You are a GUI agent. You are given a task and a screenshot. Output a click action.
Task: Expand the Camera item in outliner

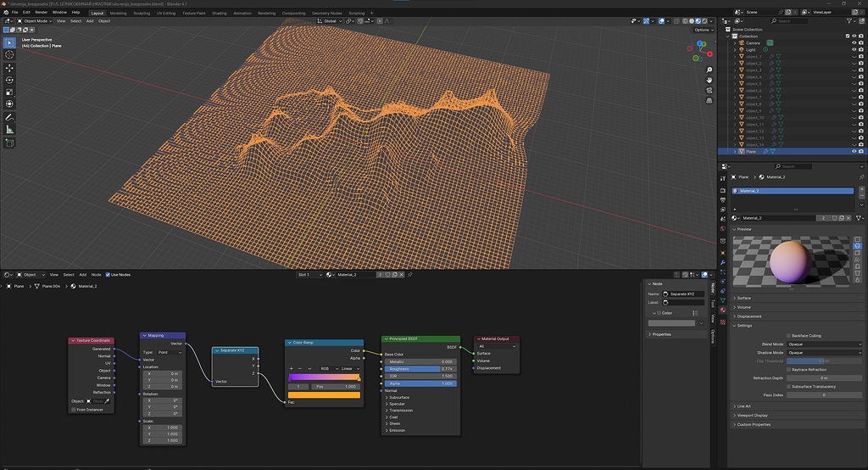(x=735, y=42)
